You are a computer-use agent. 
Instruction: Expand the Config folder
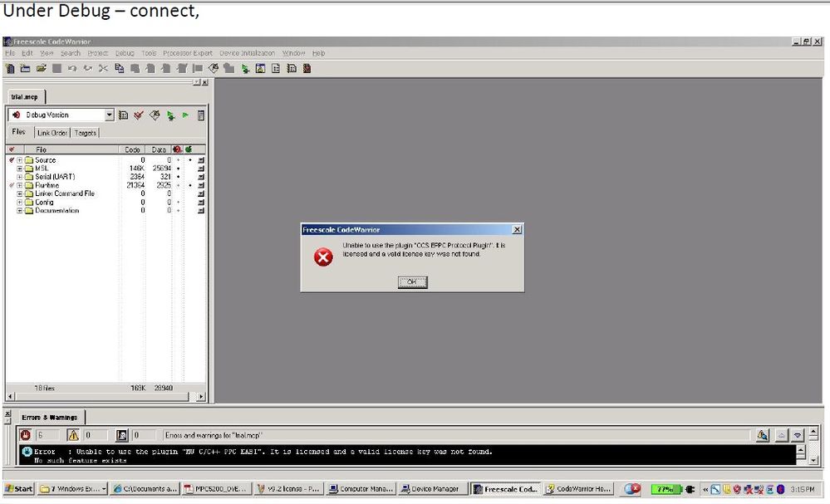pos(20,202)
